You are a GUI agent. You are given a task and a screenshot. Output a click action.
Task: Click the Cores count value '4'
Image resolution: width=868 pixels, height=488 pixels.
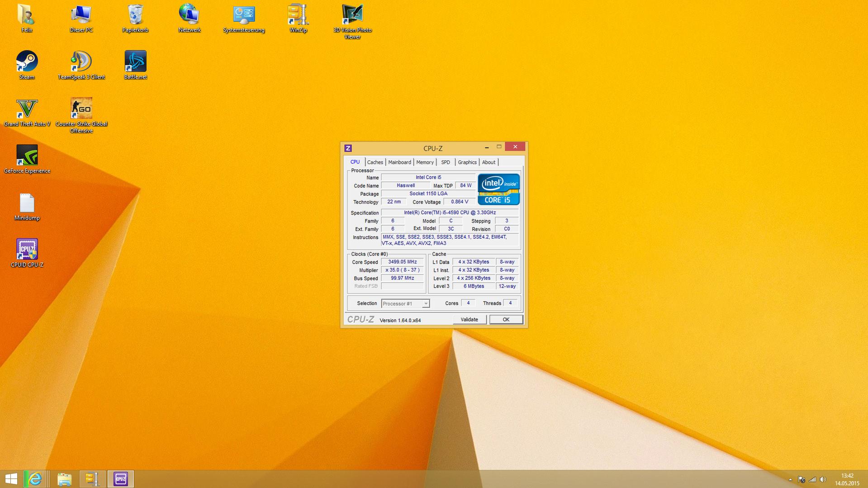point(468,303)
